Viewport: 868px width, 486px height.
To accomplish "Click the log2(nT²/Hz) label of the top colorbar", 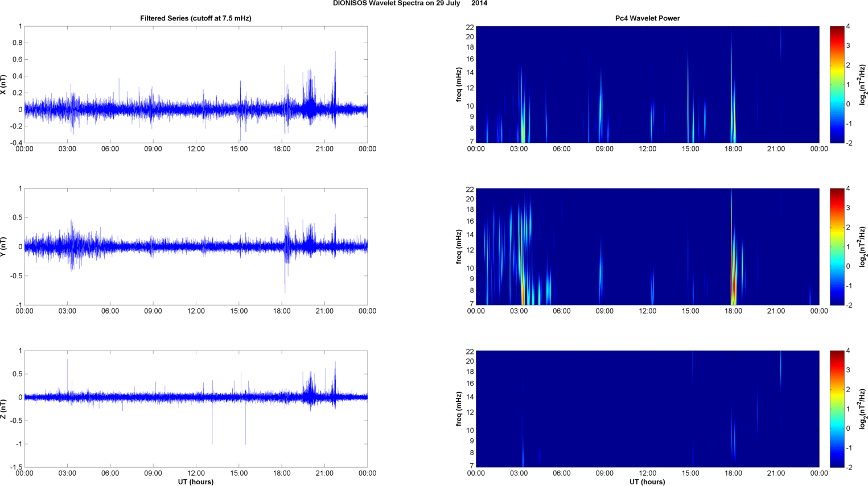I will (x=863, y=84).
